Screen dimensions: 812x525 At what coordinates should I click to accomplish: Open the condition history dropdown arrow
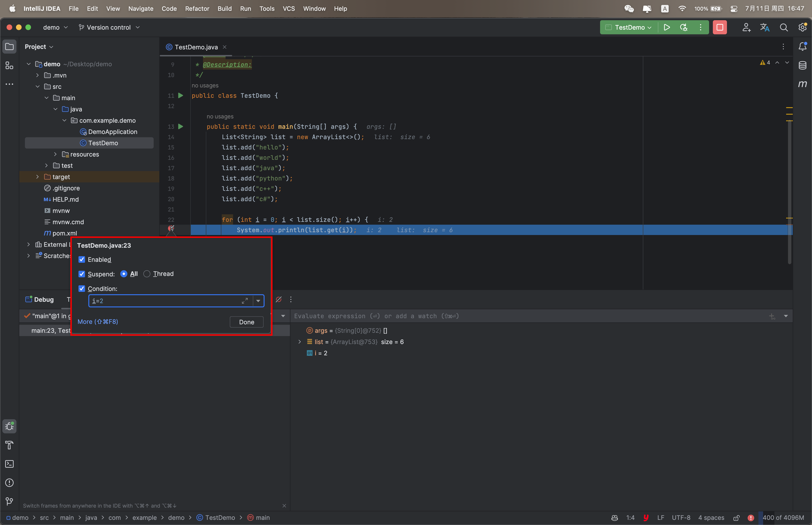[258, 301]
